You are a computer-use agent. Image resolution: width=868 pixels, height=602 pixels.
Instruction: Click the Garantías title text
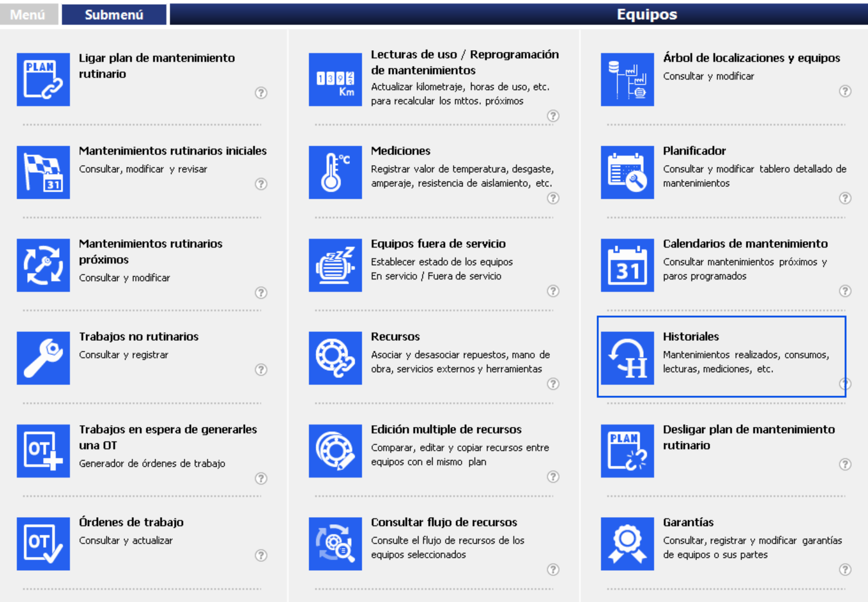[689, 522]
